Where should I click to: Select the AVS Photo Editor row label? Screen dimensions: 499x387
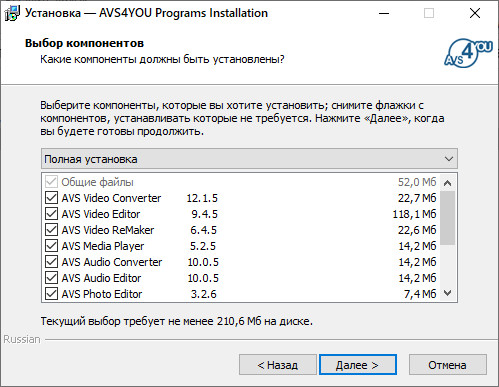click(x=102, y=294)
